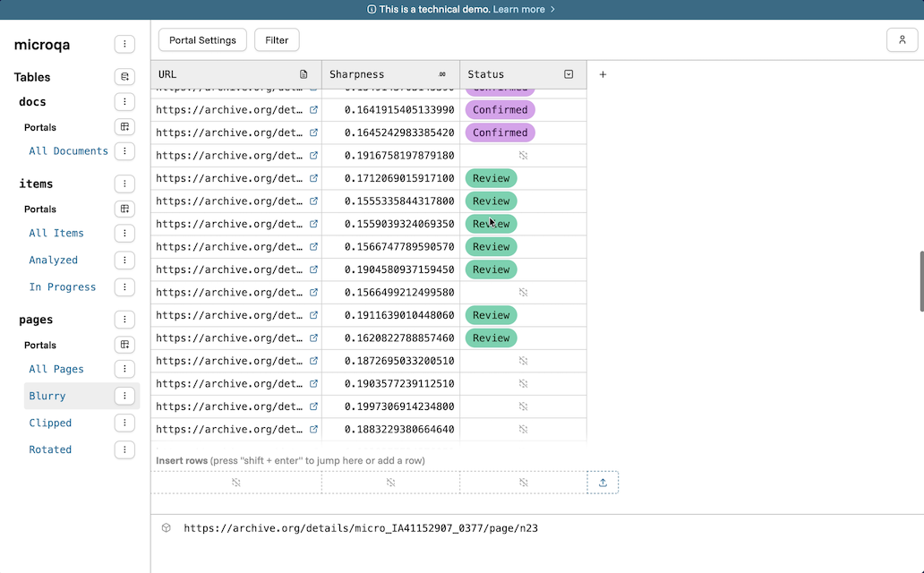924x573 pixels.
Task: Click the add portal icon under docs
Action: pos(124,126)
